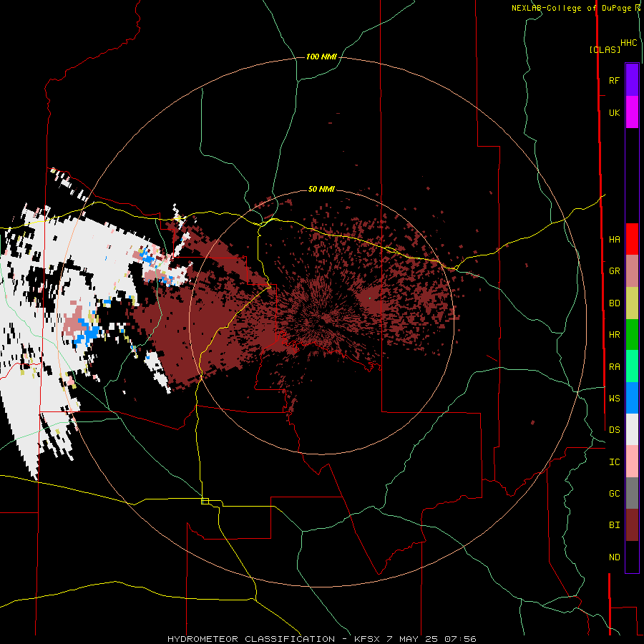Screen dimensions: 644x644
Task: Click the red HA legend color swatch
Action: pyautogui.click(x=632, y=239)
